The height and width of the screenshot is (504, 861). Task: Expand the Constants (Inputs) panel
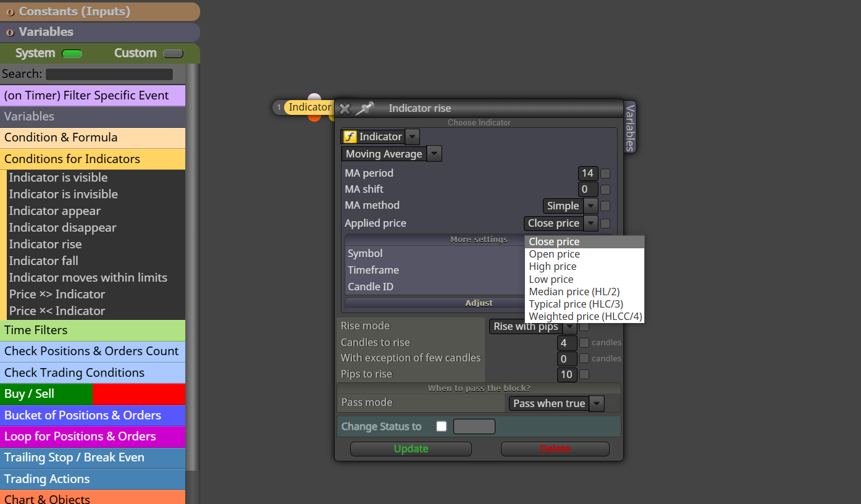click(x=100, y=12)
